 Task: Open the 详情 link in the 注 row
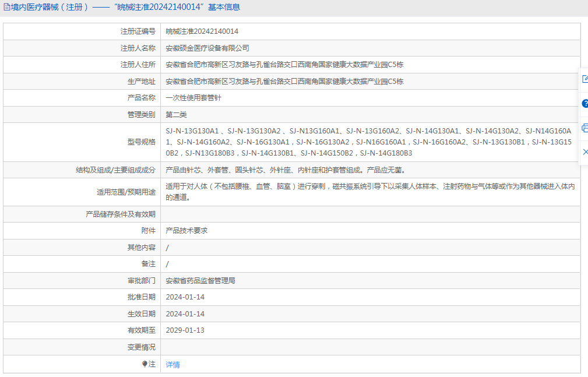point(173,365)
